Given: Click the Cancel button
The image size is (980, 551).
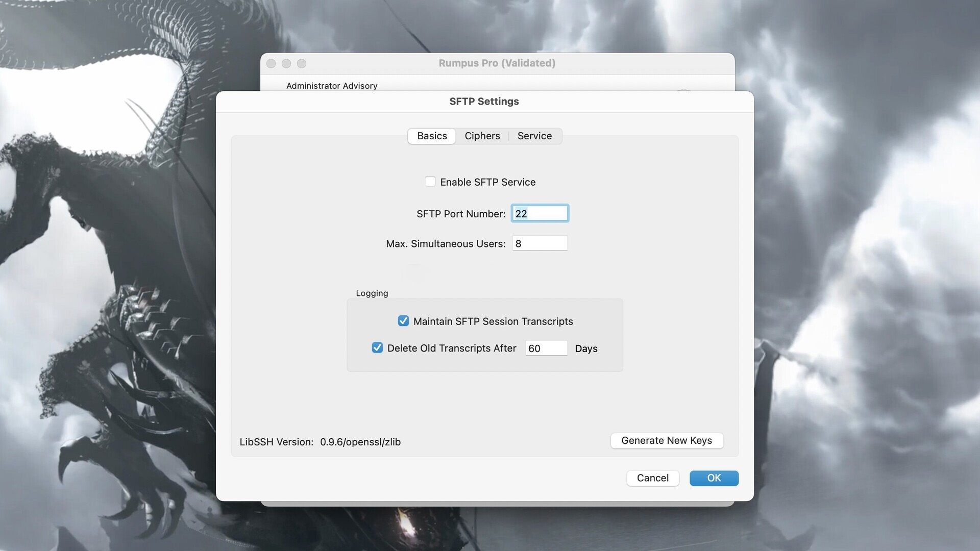Looking at the screenshot, I should tap(653, 478).
